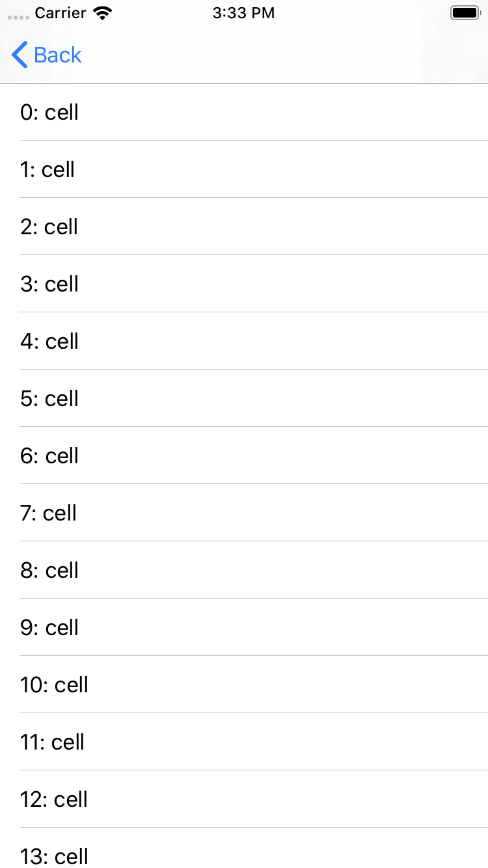This screenshot has width=488, height=868.
Task: Choose the 11: cell list item
Action: [x=244, y=742]
